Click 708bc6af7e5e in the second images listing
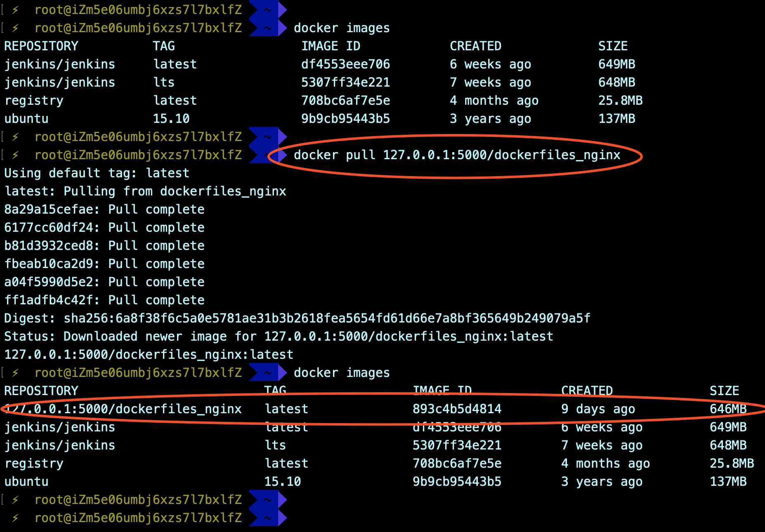 click(x=457, y=464)
